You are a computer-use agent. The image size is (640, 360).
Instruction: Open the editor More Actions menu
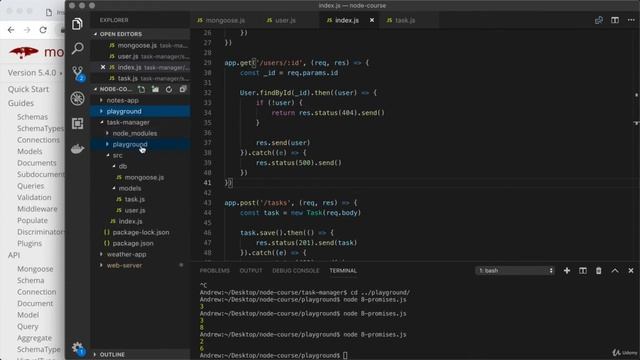tap(631, 20)
